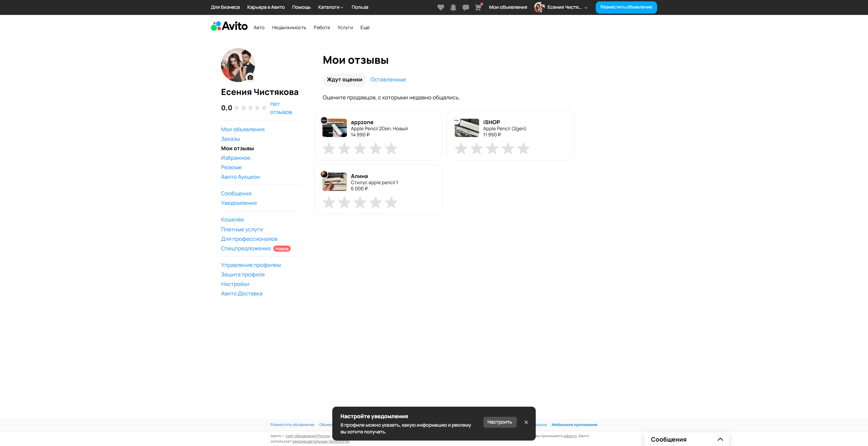Screen dimensions: 868x446
Task: Open Недвижимость category
Action: coord(289,28)
